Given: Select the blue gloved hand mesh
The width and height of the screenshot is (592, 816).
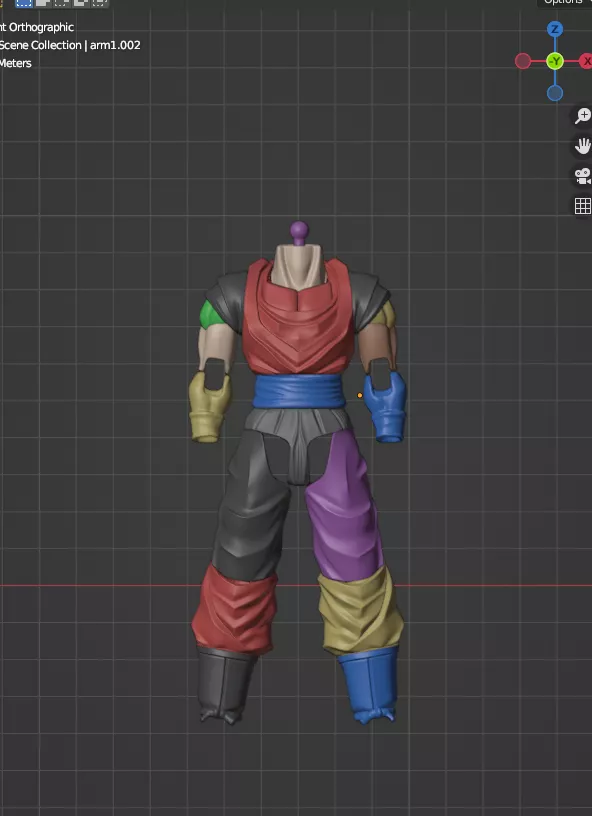Looking at the screenshot, I should (385, 409).
